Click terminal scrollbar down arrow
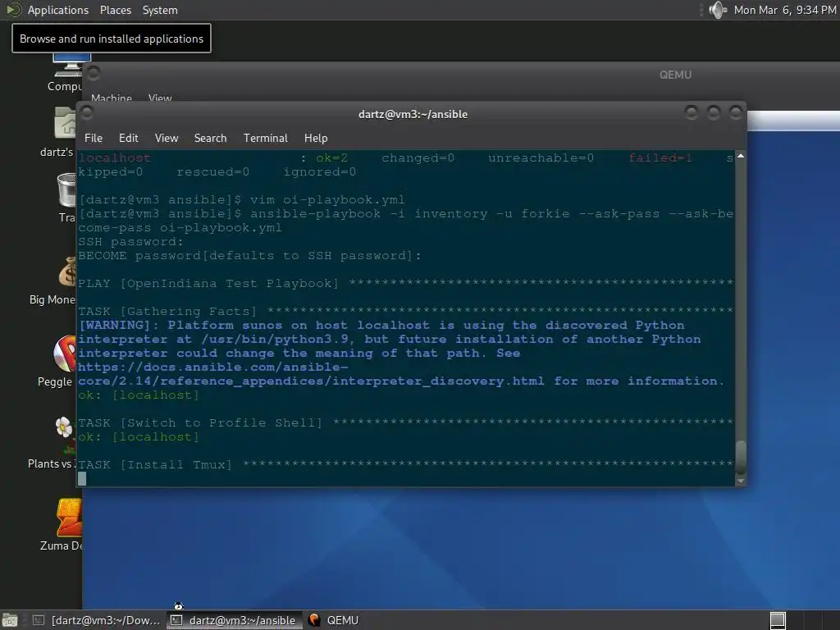The image size is (840, 630). (x=741, y=481)
